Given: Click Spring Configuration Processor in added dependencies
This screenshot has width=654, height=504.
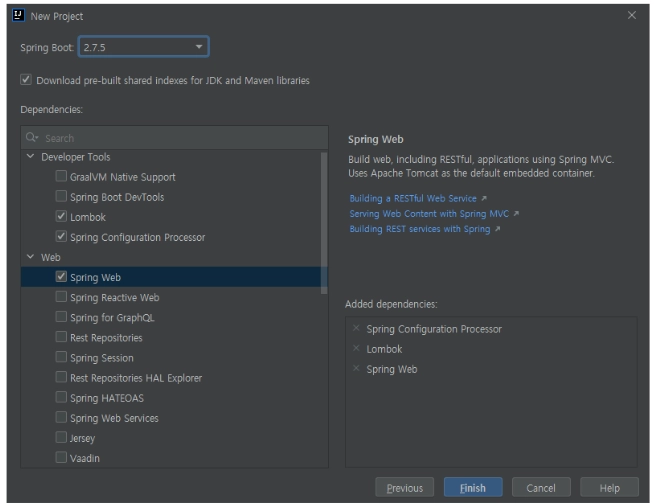Looking at the screenshot, I should (x=434, y=329).
